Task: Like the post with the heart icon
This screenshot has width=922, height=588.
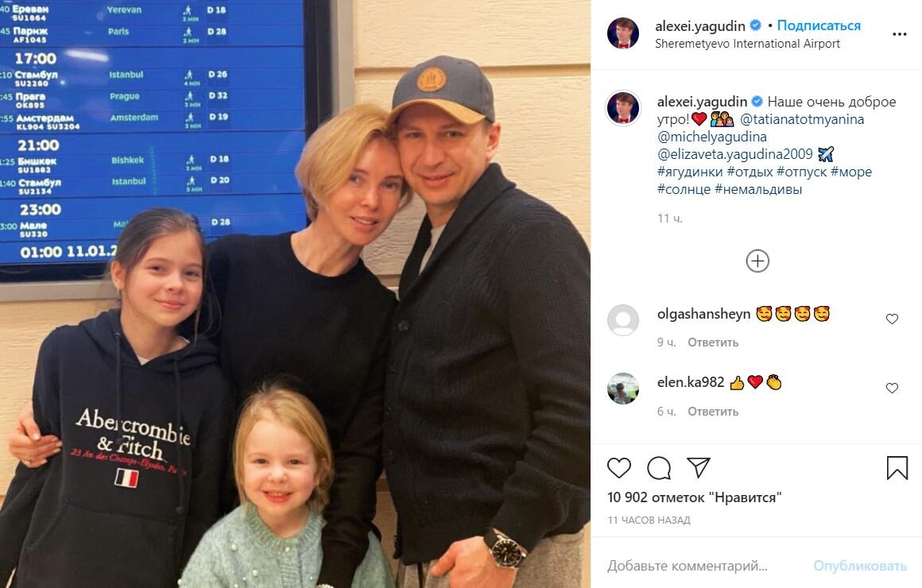Action: pos(618,467)
